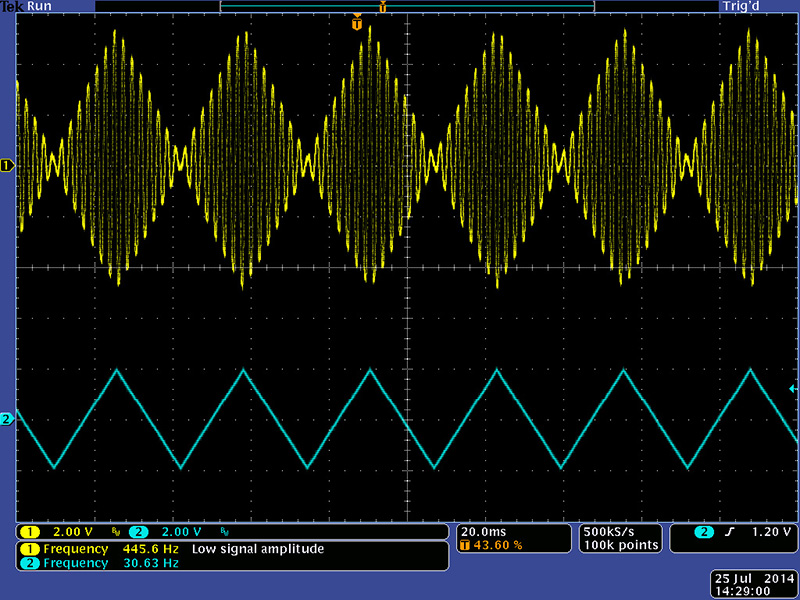Click the cyan channel 2 badge in scale readout
Screen dimensions: 800x600
tap(138, 531)
